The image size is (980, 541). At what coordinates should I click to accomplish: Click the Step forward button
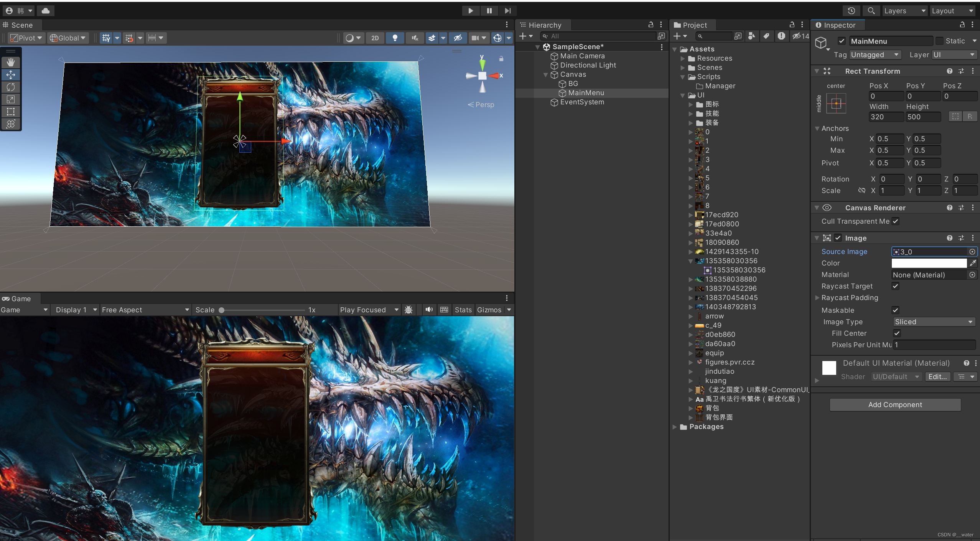pyautogui.click(x=507, y=11)
